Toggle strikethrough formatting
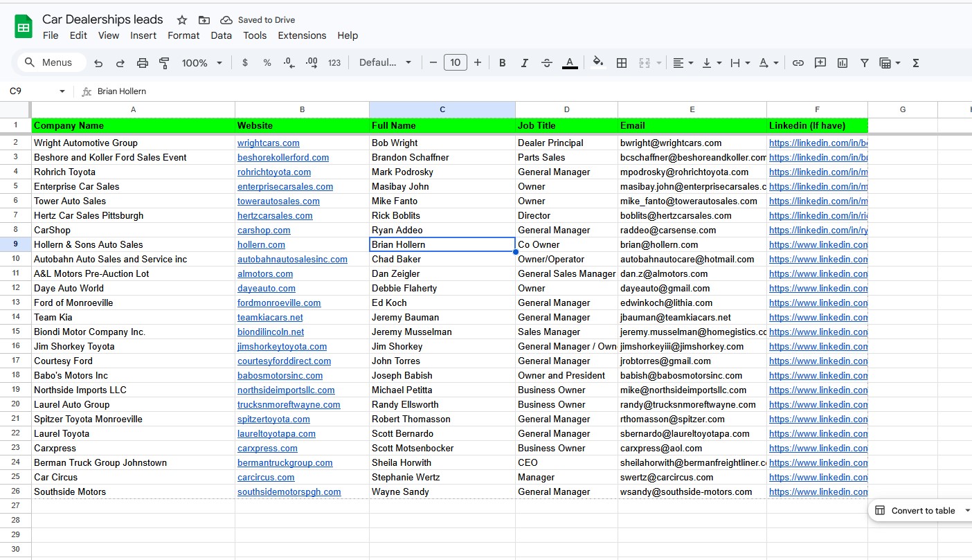 (547, 63)
